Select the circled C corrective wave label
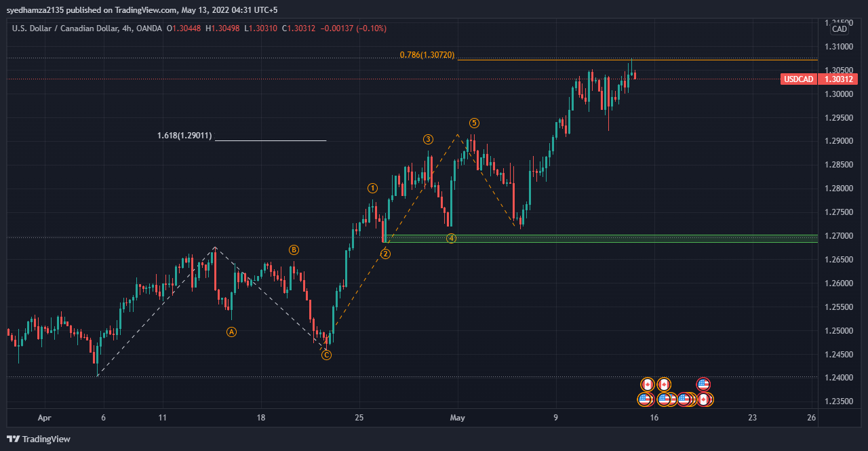The width and height of the screenshot is (868, 451). point(326,355)
